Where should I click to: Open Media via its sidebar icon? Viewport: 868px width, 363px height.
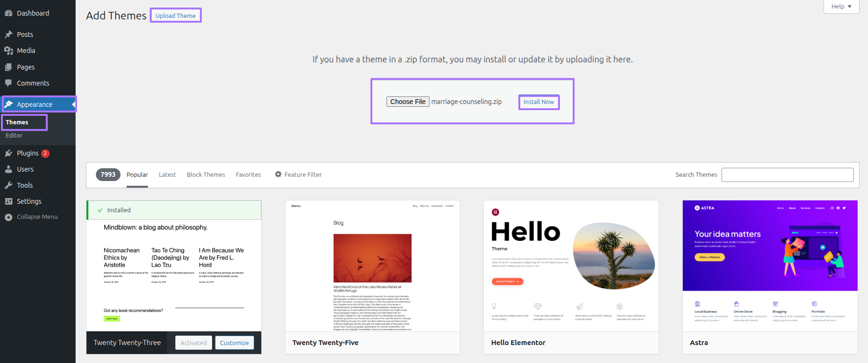9,51
